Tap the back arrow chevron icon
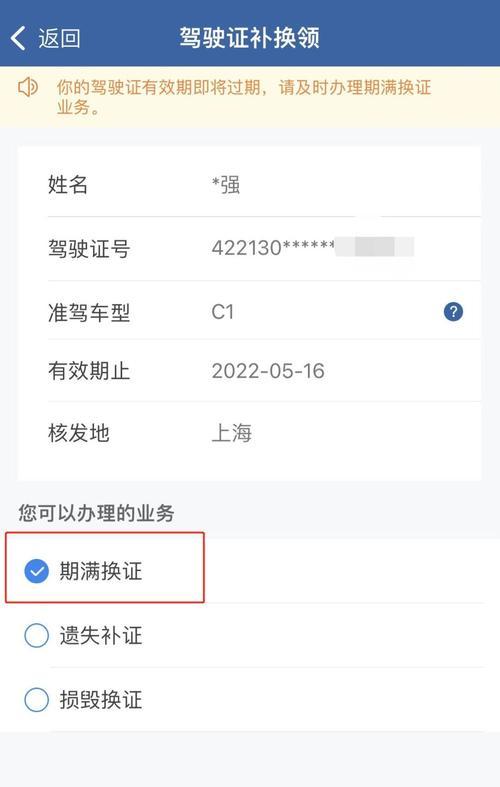The height and width of the screenshot is (787, 500). [18, 38]
